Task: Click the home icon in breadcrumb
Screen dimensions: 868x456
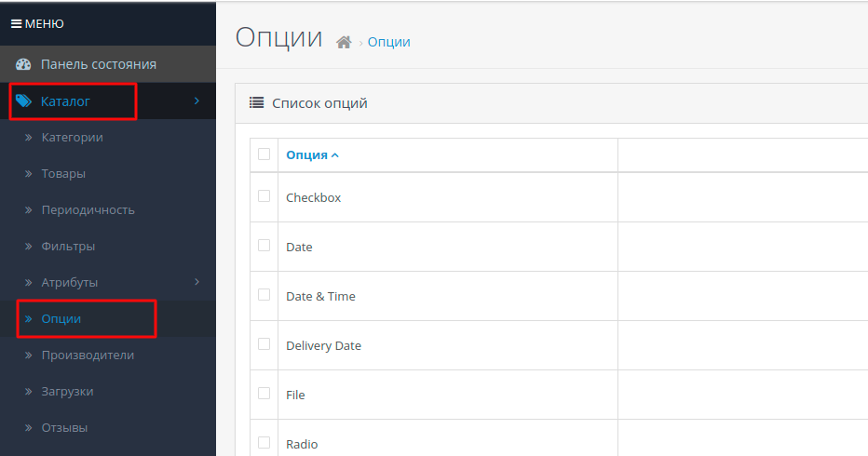Action: point(344,42)
